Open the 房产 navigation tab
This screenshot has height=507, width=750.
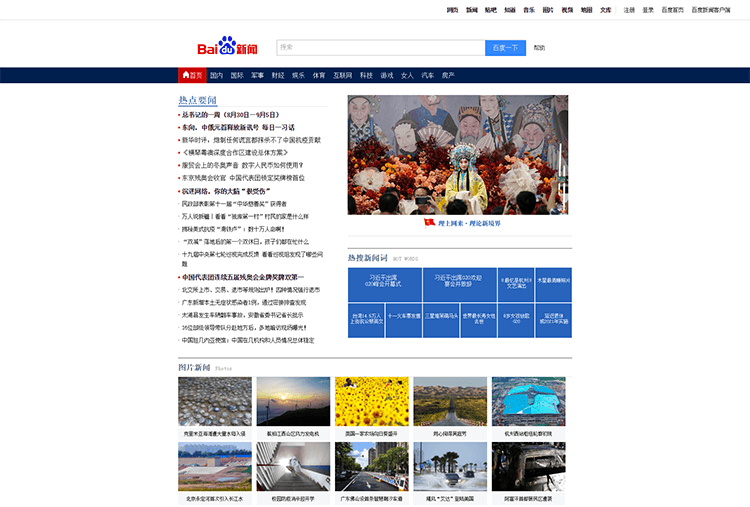coord(448,75)
